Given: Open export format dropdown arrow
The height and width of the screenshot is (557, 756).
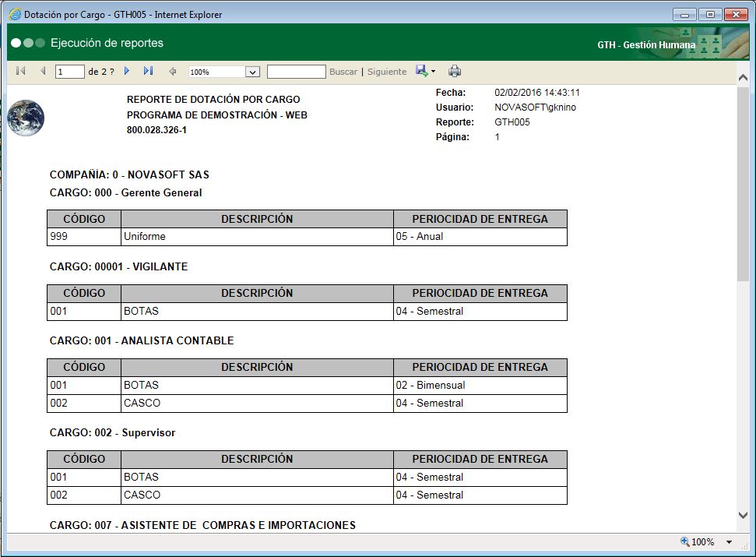Looking at the screenshot, I should point(433,72).
